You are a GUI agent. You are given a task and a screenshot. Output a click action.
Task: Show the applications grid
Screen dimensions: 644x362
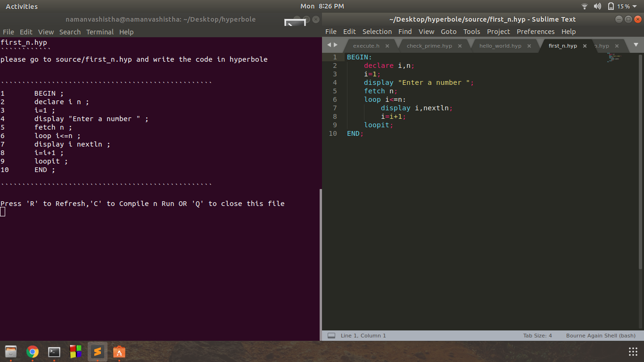tap(633, 352)
